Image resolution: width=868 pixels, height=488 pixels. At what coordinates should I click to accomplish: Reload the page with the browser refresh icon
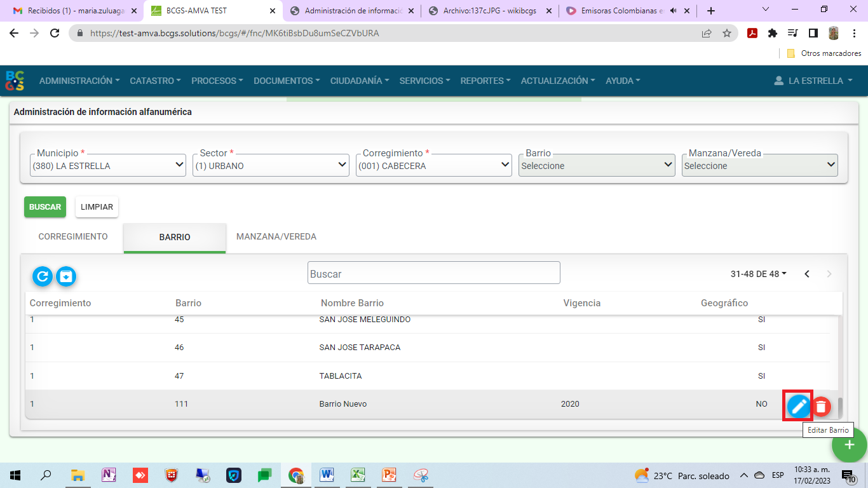[x=55, y=33]
